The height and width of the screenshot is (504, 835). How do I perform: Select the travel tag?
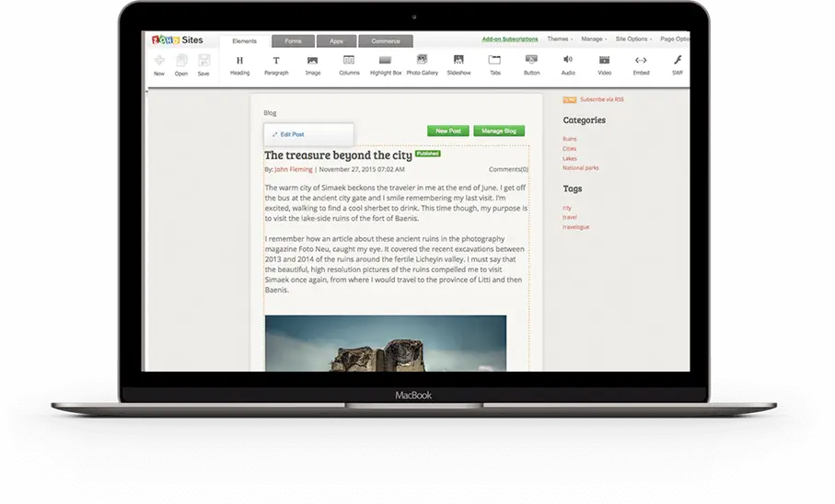click(x=569, y=217)
